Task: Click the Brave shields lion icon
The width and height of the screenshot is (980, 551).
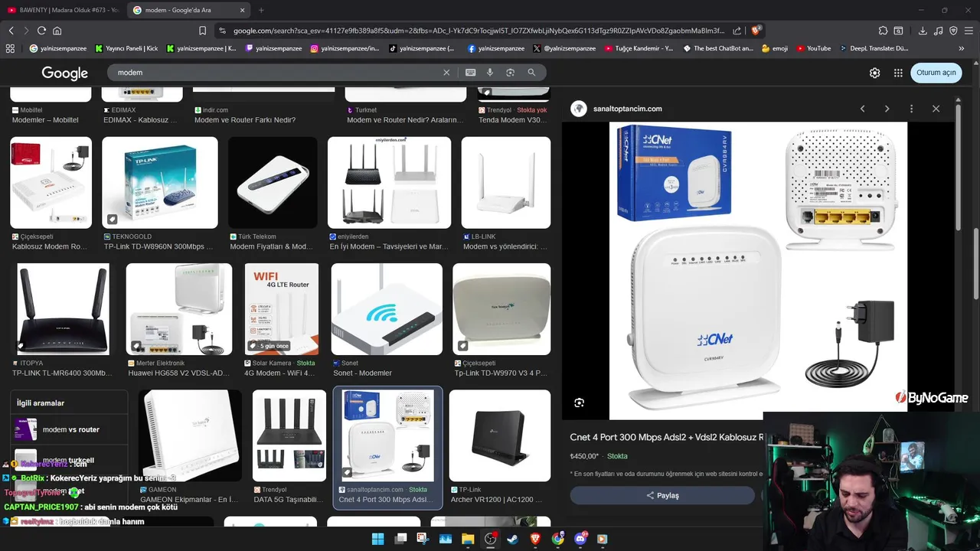Action: pyautogui.click(x=756, y=31)
